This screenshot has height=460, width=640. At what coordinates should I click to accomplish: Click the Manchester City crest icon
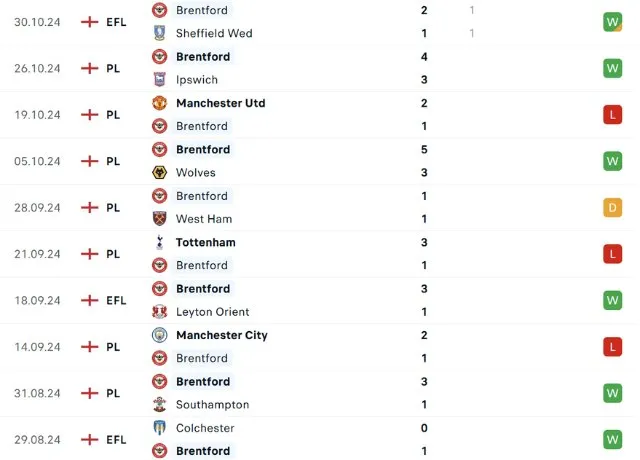click(159, 335)
